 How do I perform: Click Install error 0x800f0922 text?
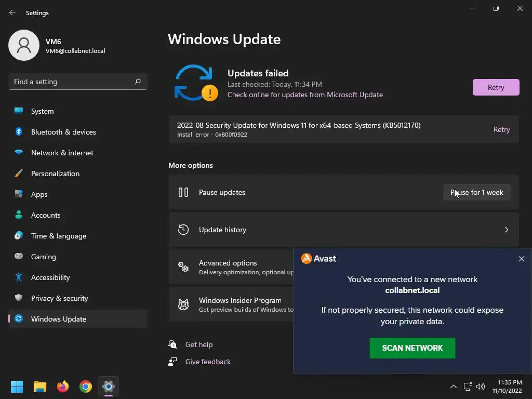point(212,135)
